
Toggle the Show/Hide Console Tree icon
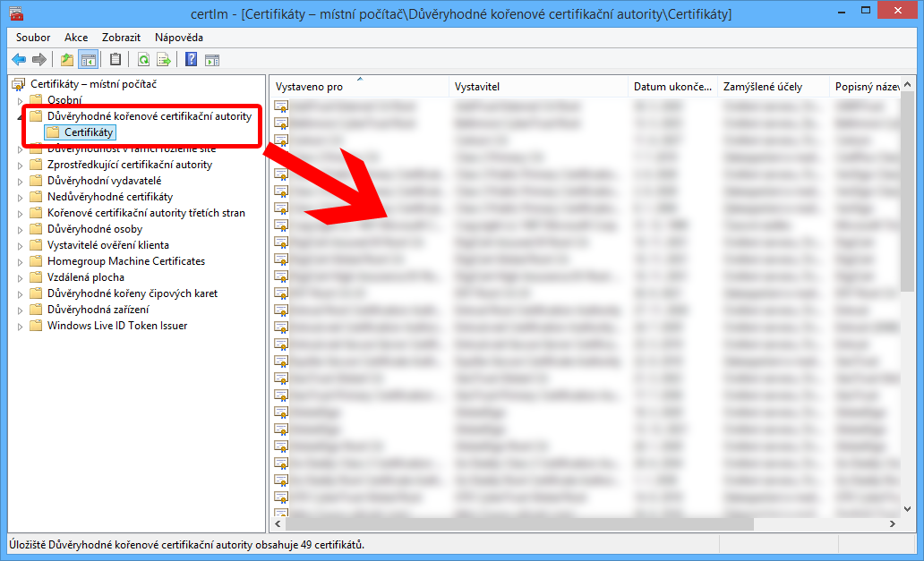point(88,60)
